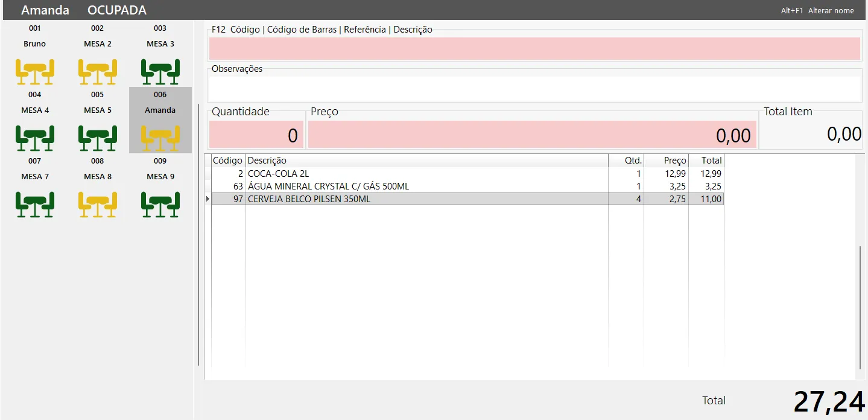The height and width of the screenshot is (420, 868).
Task: Choose the MESA 4 table icon
Action: [x=35, y=138]
